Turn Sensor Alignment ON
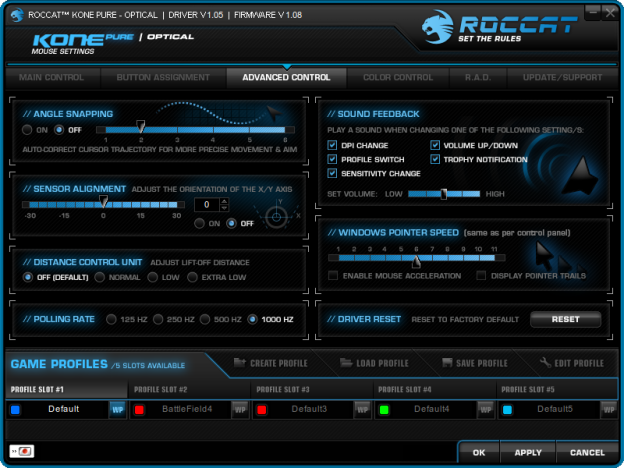The height and width of the screenshot is (468, 624). [199, 223]
